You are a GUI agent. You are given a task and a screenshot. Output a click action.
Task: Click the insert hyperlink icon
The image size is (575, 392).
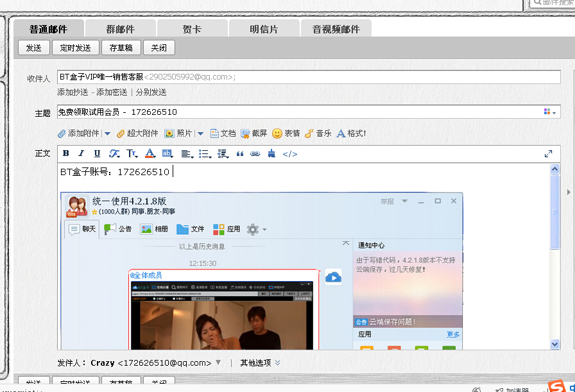point(255,154)
